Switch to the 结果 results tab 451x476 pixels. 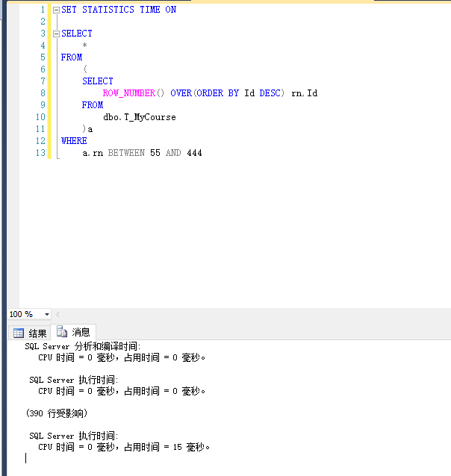point(30,333)
